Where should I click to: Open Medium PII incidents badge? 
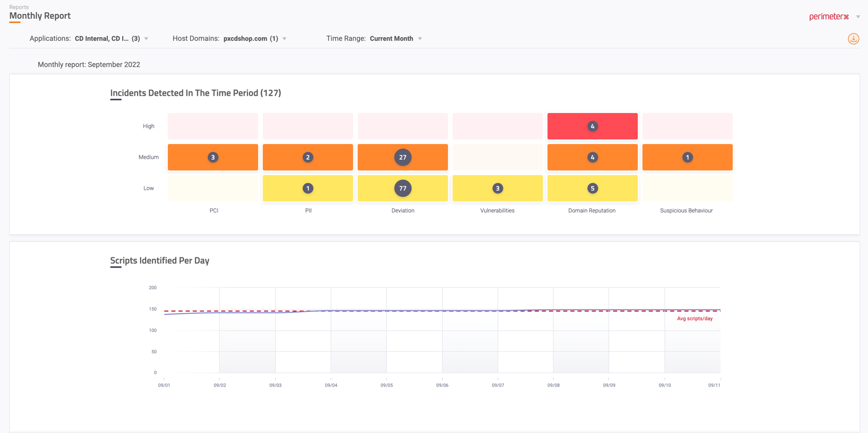pyautogui.click(x=307, y=157)
